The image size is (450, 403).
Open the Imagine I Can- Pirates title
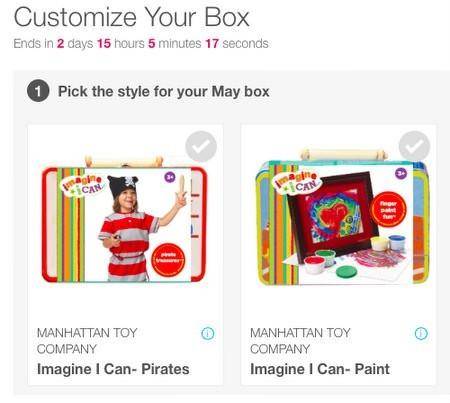pos(113,369)
